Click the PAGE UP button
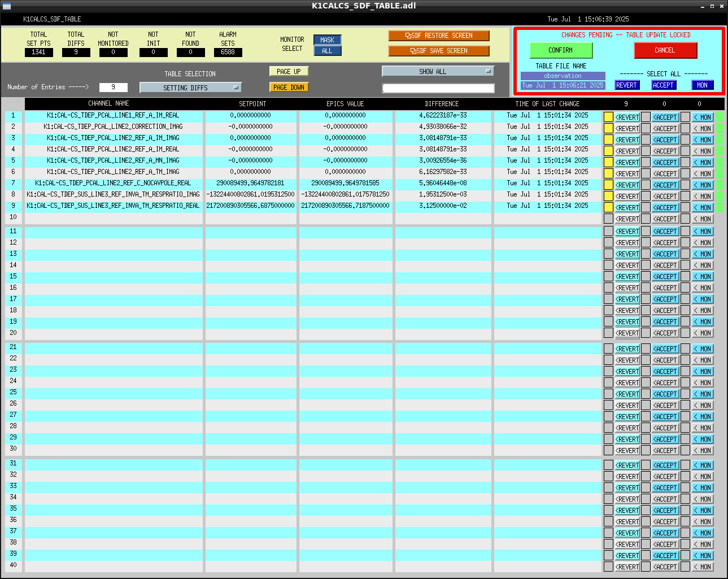Screen dimensions: 728x579 (289, 72)
